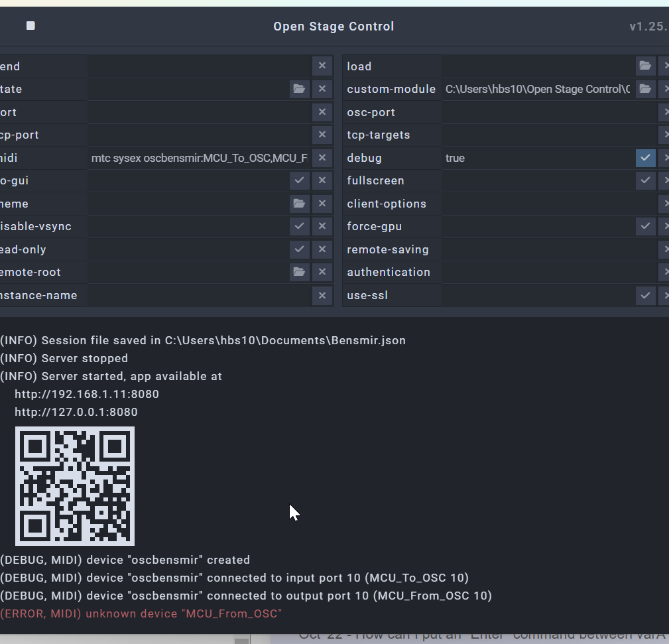Image resolution: width=669 pixels, height=644 pixels.
Task: Disable the debug option checkmark
Action: [645, 157]
